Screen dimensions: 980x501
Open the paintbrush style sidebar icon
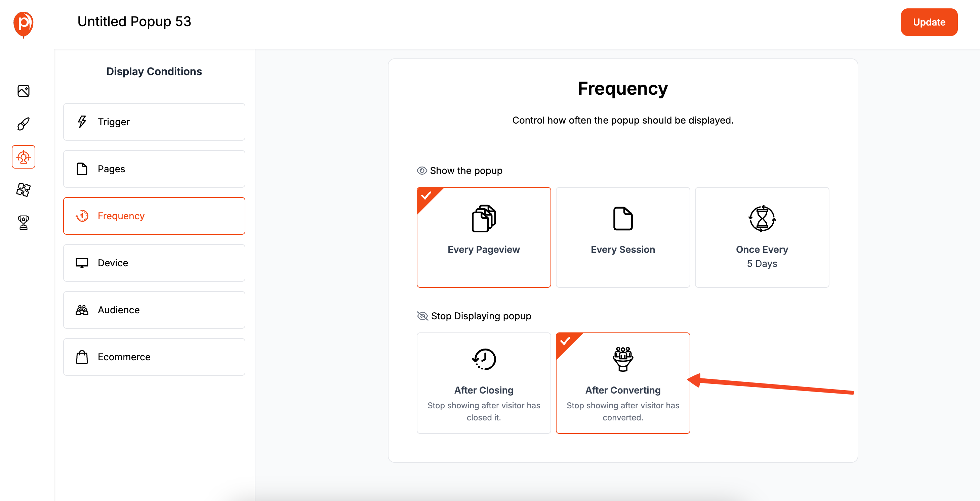point(24,124)
